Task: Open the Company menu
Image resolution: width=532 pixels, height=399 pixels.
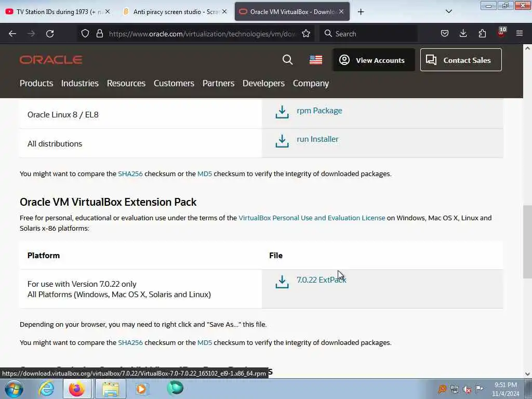Action: [x=311, y=83]
